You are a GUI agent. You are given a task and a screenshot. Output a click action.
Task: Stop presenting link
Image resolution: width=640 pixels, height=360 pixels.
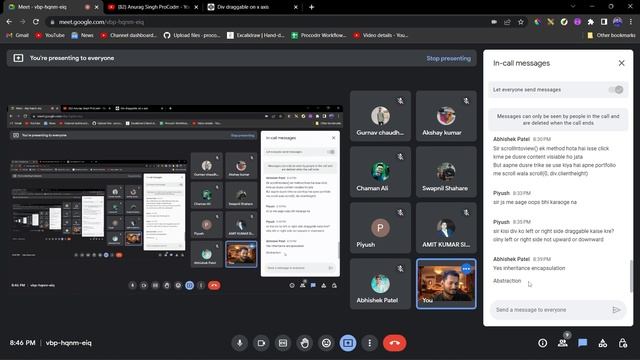click(x=448, y=58)
